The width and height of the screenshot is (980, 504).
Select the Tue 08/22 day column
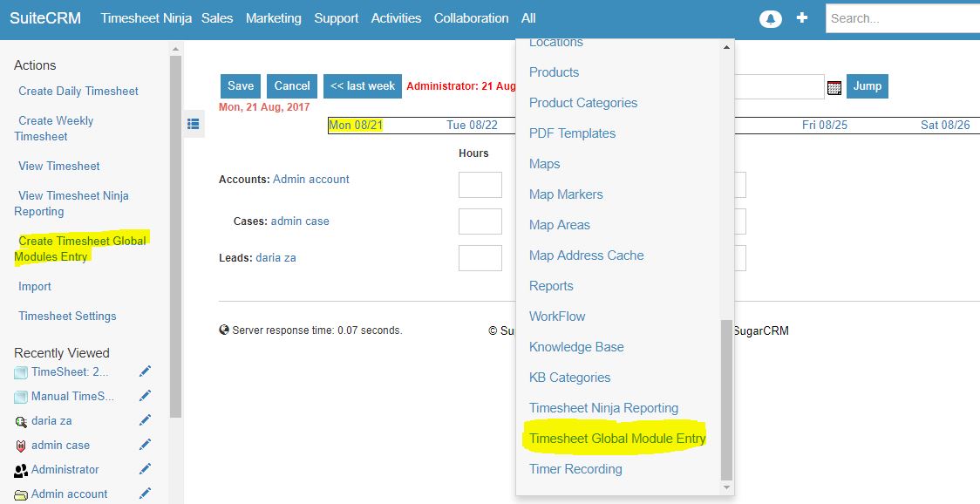pyautogui.click(x=472, y=125)
